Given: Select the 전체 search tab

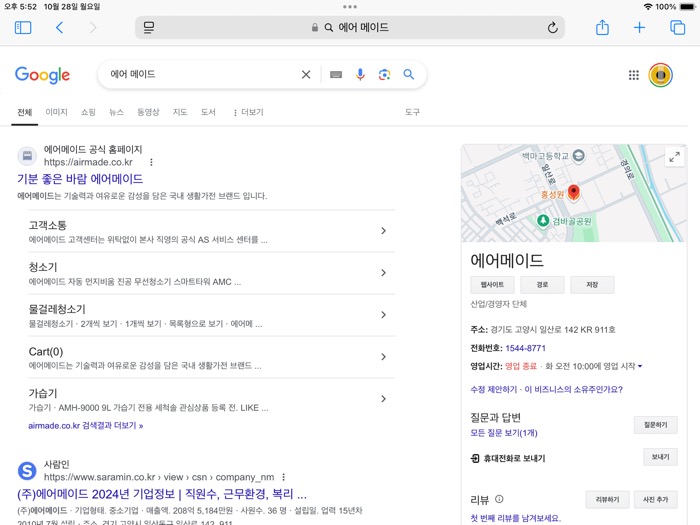Looking at the screenshot, I should [25, 112].
